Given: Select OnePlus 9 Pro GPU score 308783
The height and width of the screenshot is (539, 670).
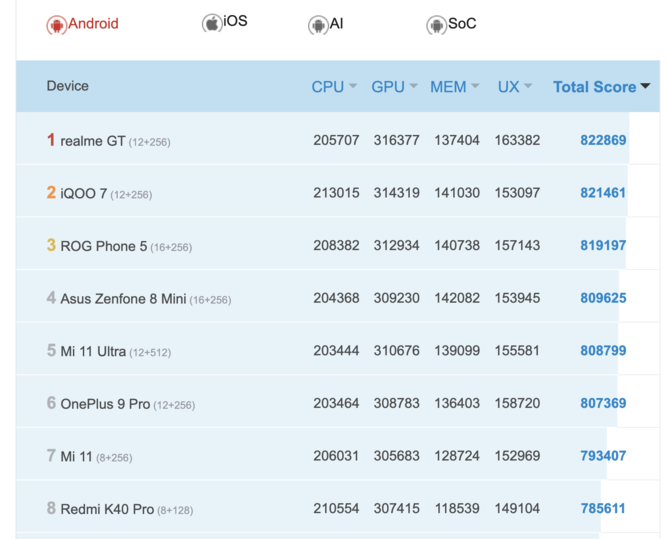Looking at the screenshot, I should point(396,403).
